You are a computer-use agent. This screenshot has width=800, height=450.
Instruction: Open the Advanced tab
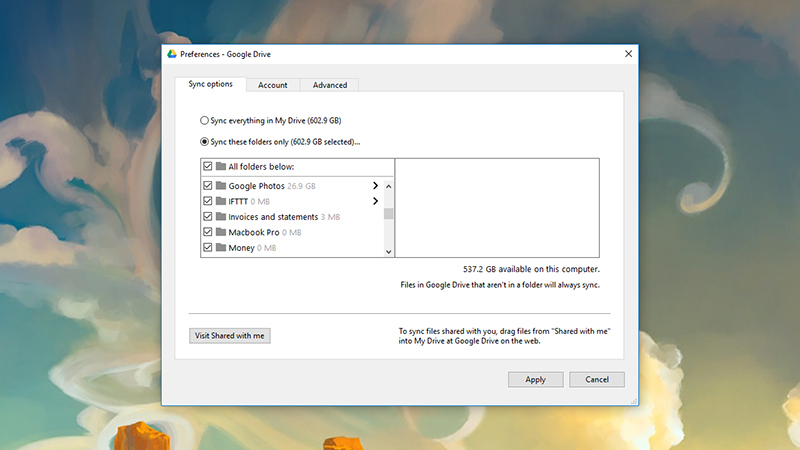tap(330, 85)
